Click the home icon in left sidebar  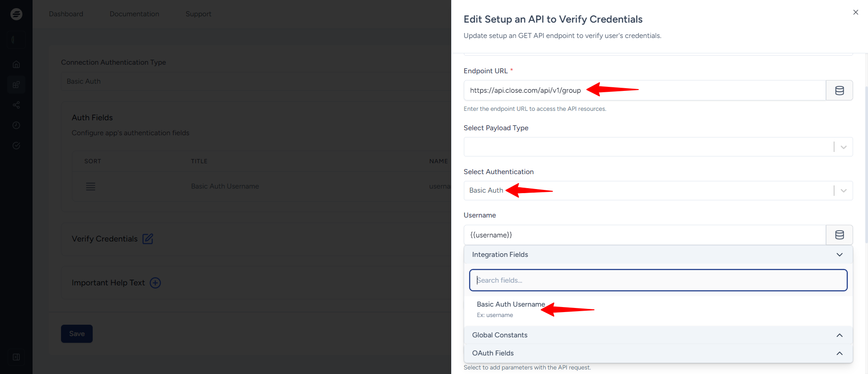pos(16,64)
